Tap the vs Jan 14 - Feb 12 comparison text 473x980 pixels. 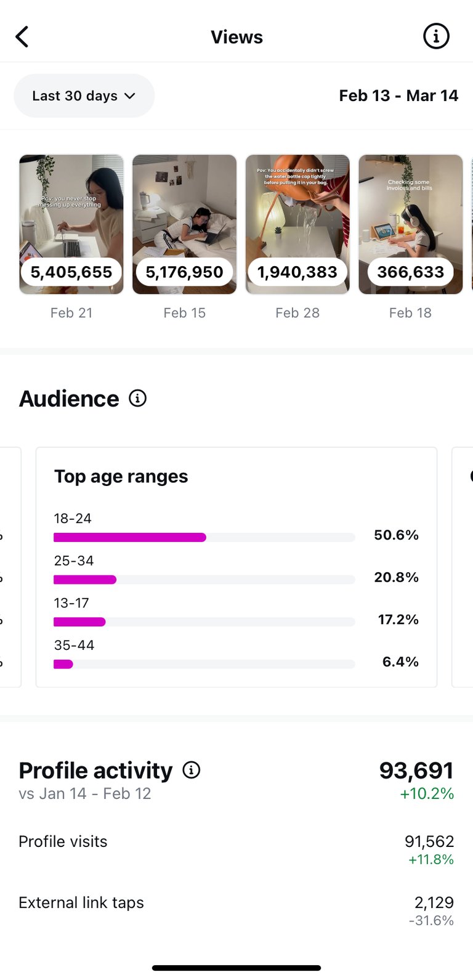pyautogui.click(x=85, y=794)
